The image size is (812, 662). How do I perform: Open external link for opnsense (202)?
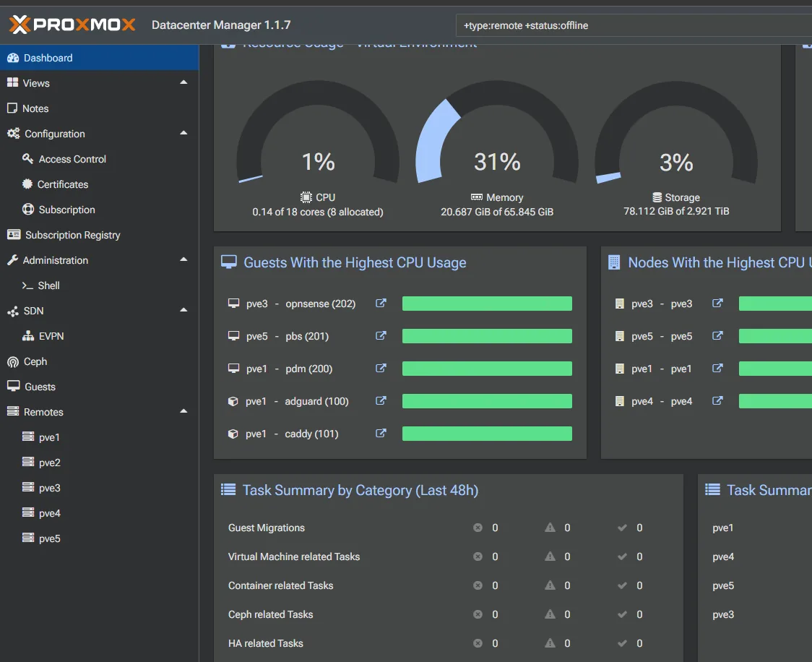click(x=381, y=303)
